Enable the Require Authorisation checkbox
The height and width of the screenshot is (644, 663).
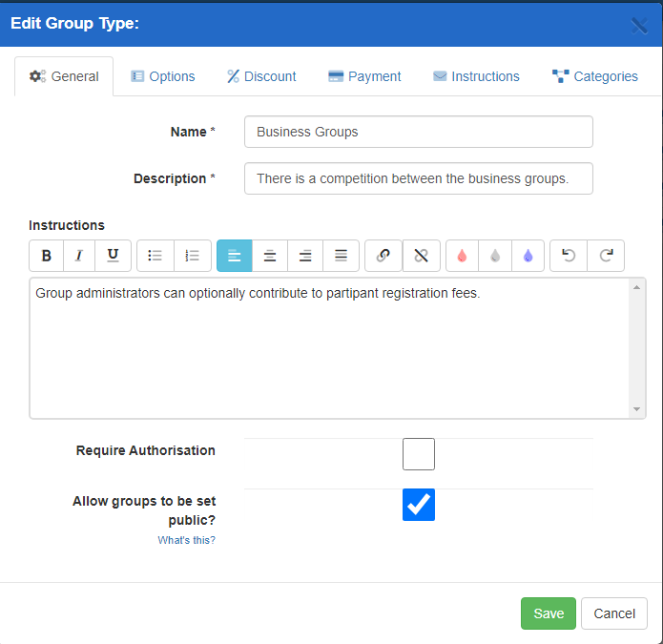(x=419, y=454)
